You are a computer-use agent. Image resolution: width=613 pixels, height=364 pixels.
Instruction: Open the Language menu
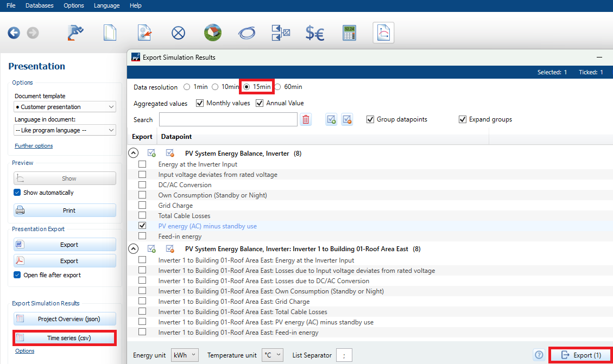pos(106,5)
